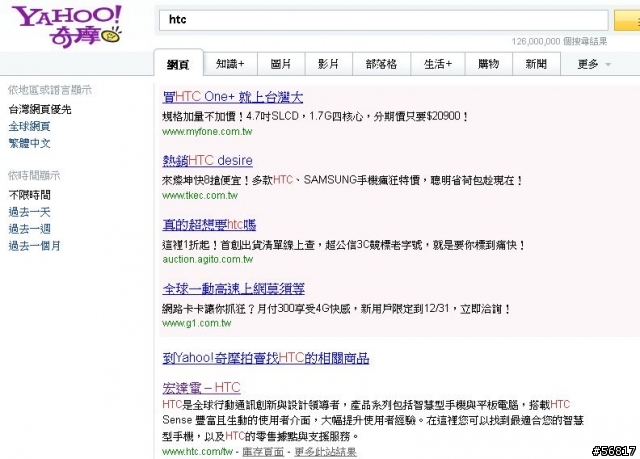Filter results to 過去一個月
This screenshot has width=640, height=459.
(x=34, y=246)
